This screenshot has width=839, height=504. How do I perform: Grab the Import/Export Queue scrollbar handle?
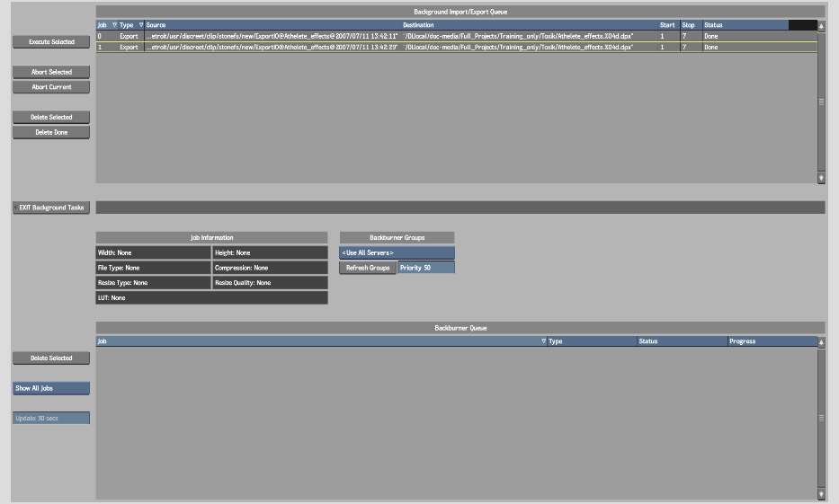pos(820,102)
